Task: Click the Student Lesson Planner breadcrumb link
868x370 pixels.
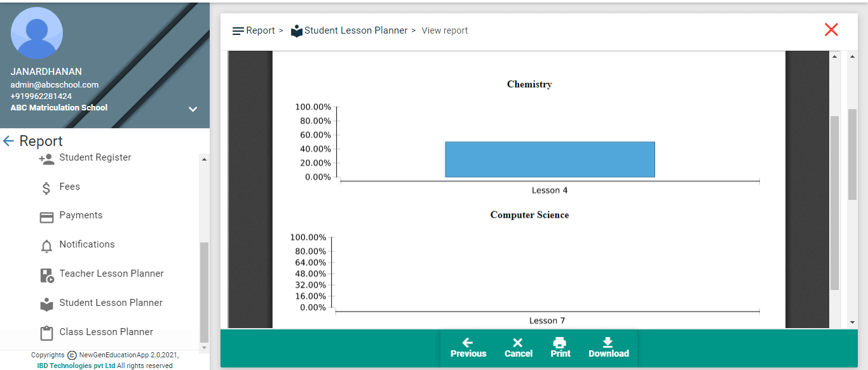Action: click(x=356, y=30)
